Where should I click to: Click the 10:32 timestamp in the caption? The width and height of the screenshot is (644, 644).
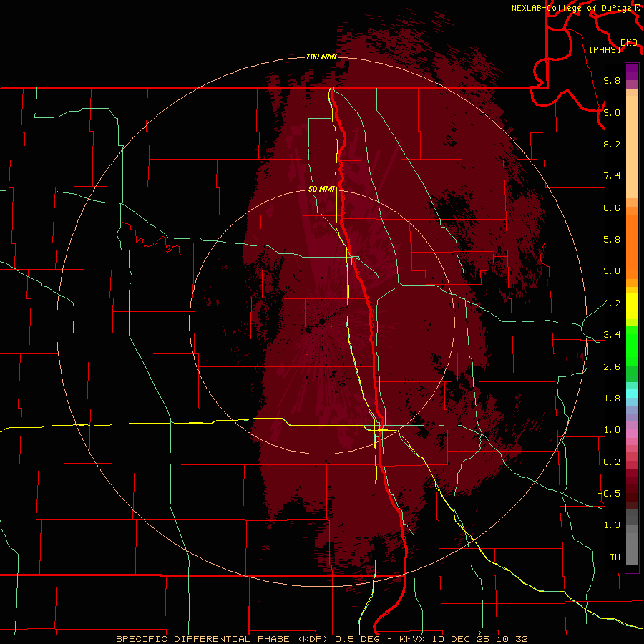pos(512,639)
